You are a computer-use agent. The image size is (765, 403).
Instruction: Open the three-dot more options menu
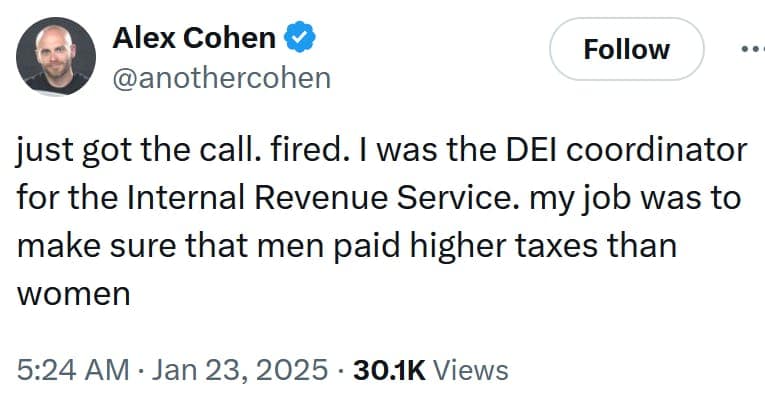(750, 49)
